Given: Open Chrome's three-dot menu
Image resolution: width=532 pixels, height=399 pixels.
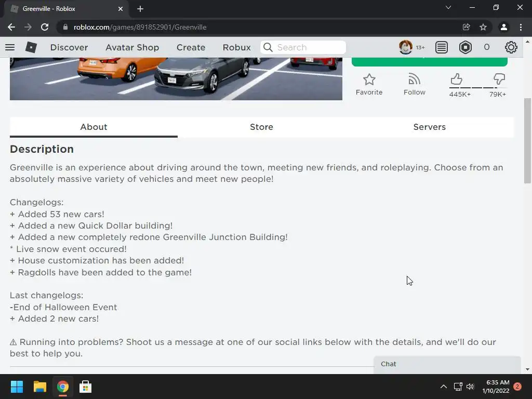Looking at the screenshot, I should [521, 27].
